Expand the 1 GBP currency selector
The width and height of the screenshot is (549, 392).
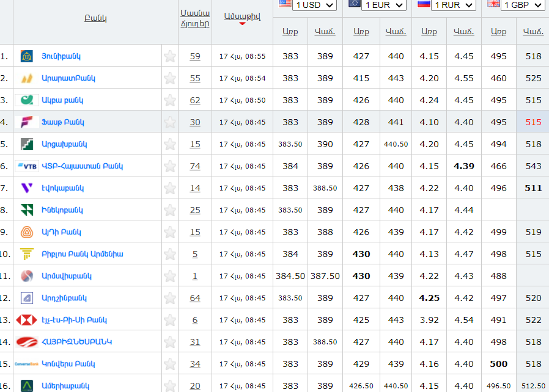tap(523, 5)
